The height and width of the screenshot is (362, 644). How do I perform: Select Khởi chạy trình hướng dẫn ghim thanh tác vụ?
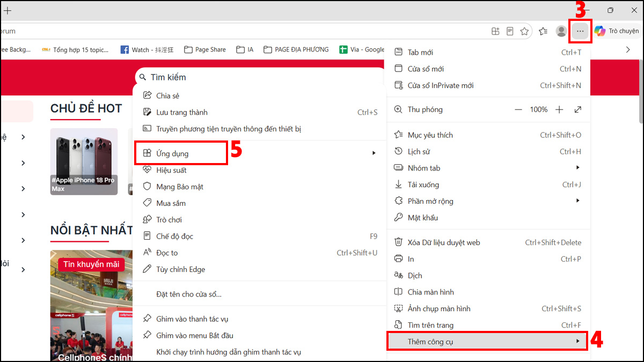[260, 352]
